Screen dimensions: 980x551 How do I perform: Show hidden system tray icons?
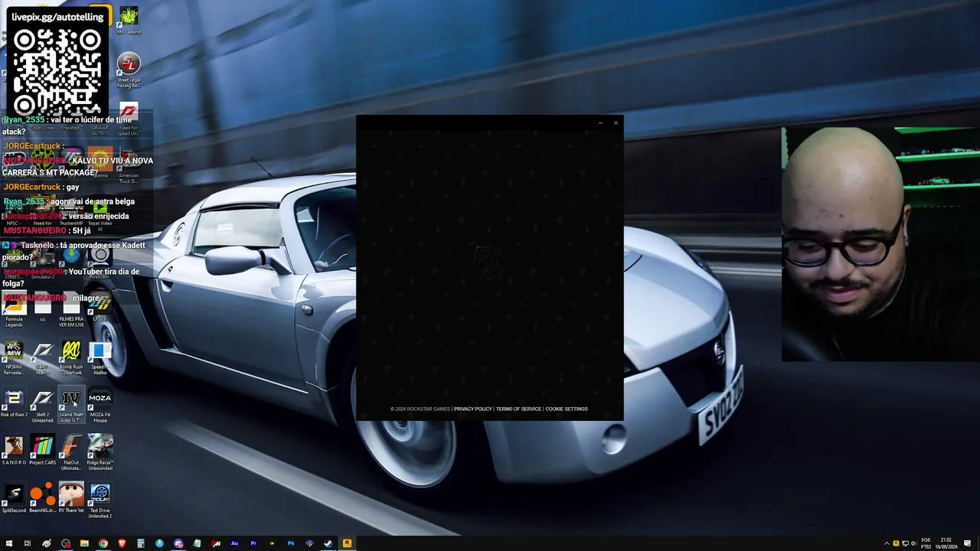[887, 543]
